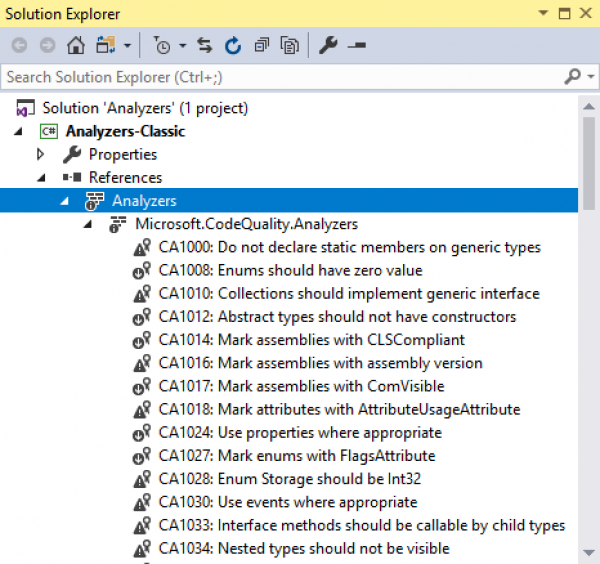Sync with Active Document arrows icon
This screenshot has height=564, width=600.
[x=205, y=46]
